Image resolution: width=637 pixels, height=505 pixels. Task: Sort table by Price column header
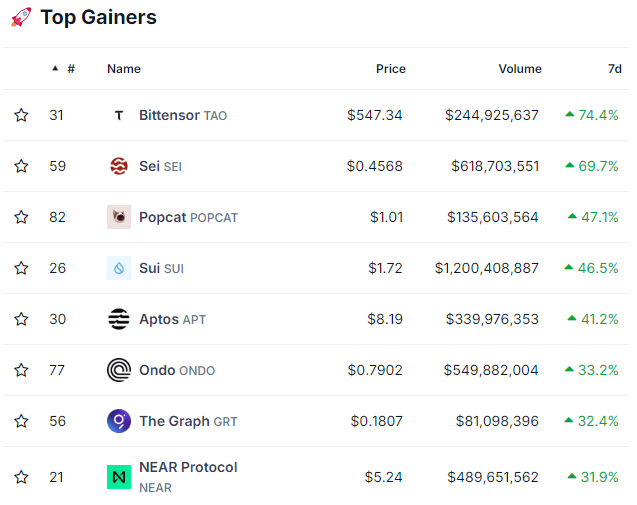(390, 69)
